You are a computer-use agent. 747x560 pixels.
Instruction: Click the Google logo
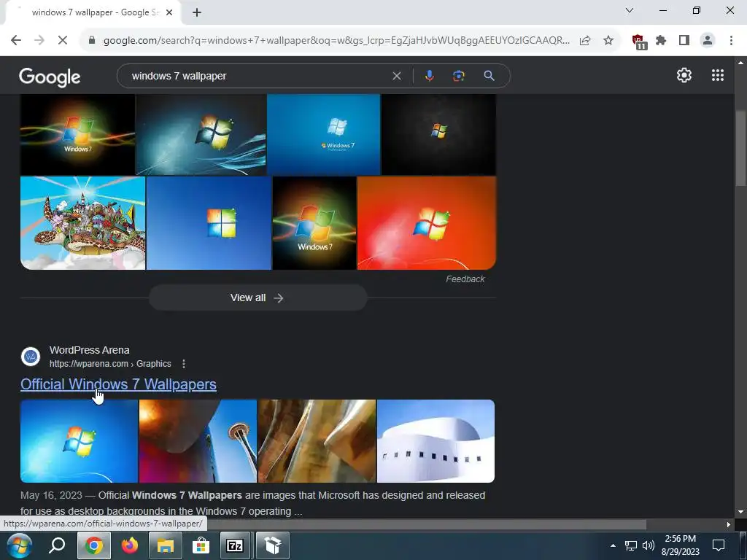coord(50,77)
